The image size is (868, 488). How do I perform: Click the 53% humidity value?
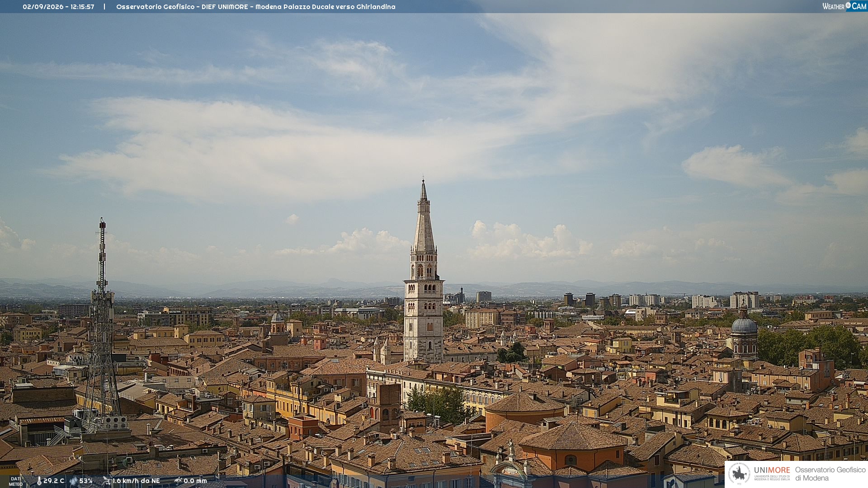(x=86, y=481)
